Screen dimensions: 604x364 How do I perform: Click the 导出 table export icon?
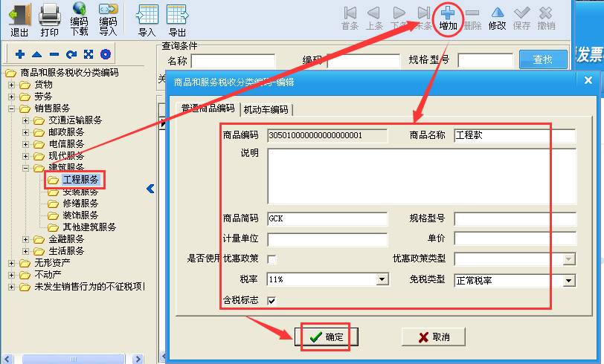[x=177, y=16]
